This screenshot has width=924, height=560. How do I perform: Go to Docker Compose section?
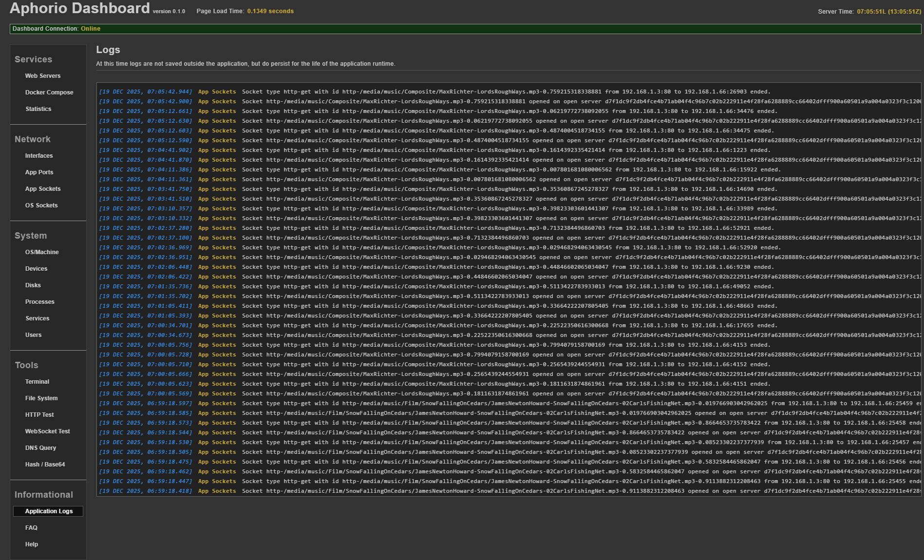(x=49, y=93)
